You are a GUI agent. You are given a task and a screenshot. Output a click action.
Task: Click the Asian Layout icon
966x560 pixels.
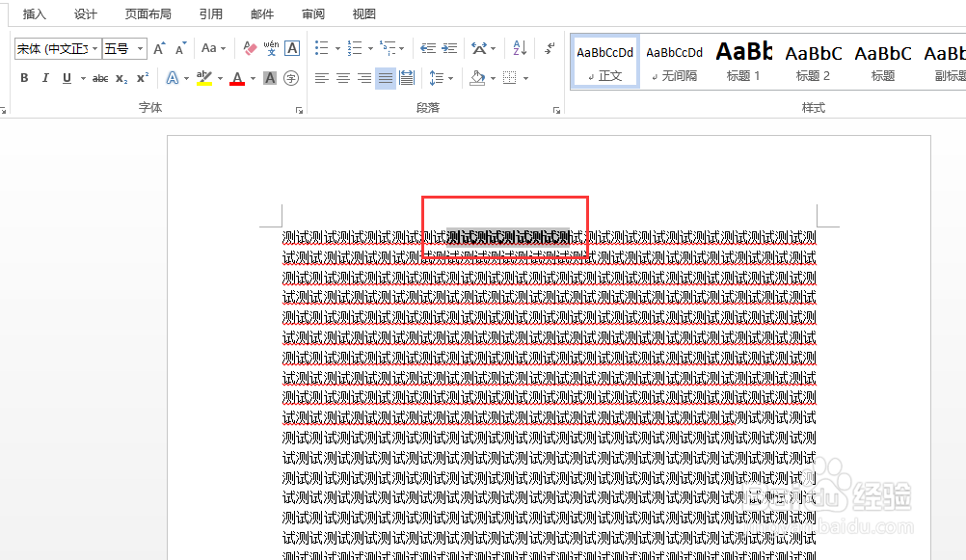[x=479, y=48]
